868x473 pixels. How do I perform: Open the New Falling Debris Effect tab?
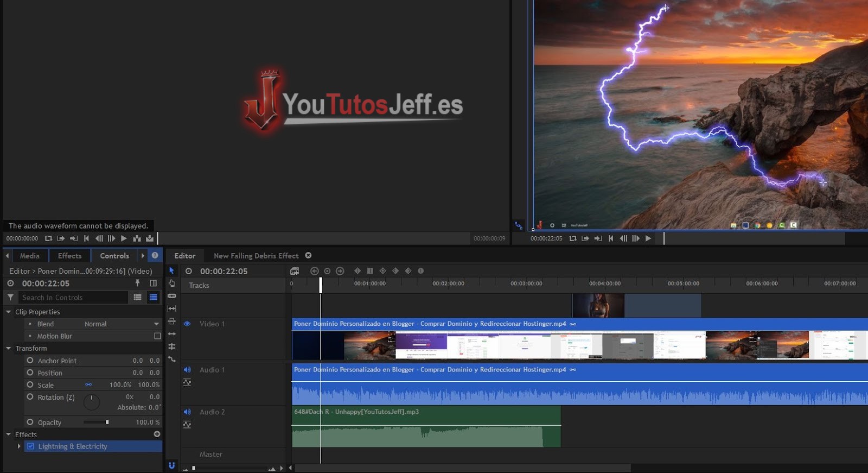[256, 256]
